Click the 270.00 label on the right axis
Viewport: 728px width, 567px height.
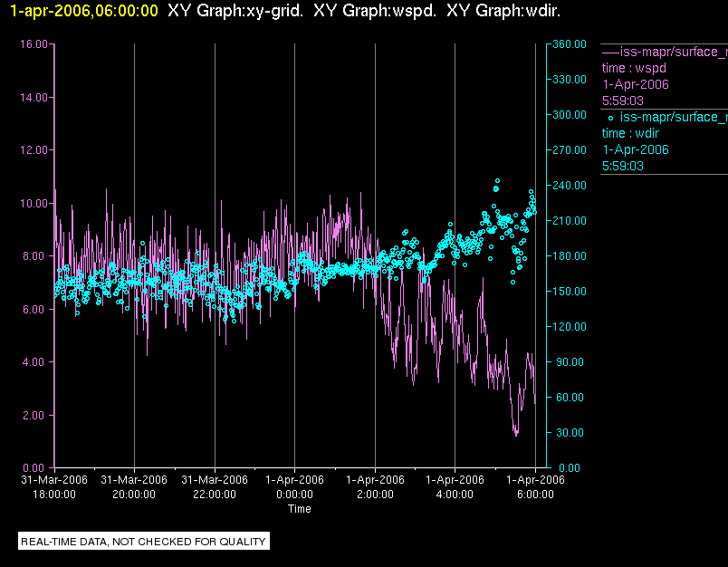pos(570,150)
